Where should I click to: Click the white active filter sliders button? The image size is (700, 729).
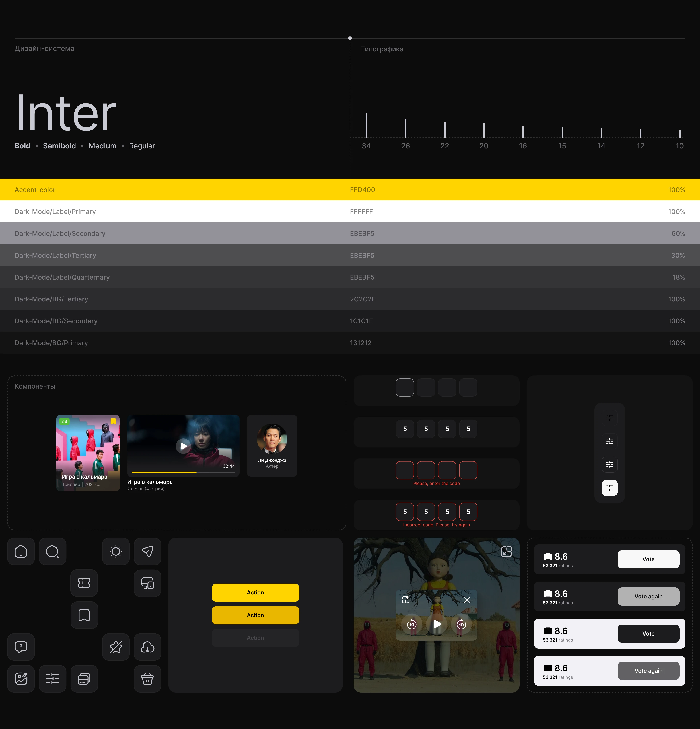point(609,488)
